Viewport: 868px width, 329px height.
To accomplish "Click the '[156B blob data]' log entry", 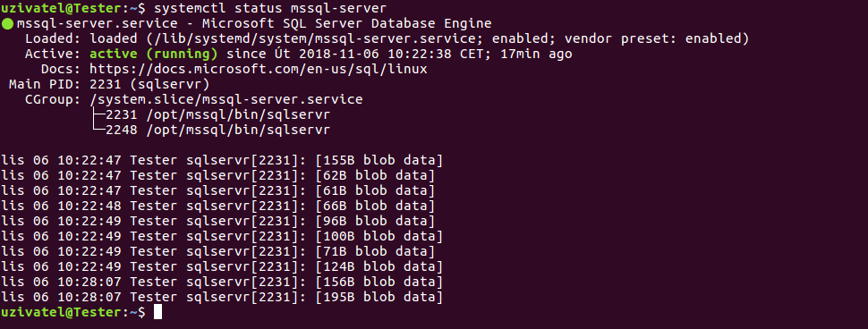I will 379,282.
